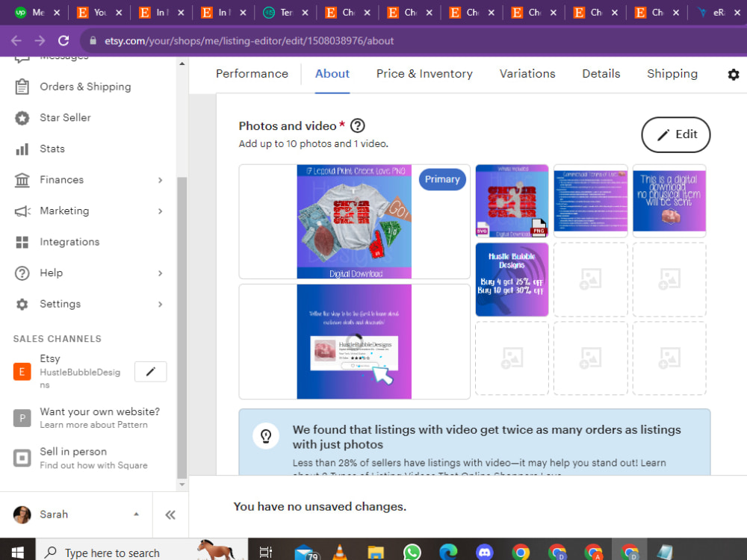Click the sidebar scroll up arrow

[x=182, y=63]
